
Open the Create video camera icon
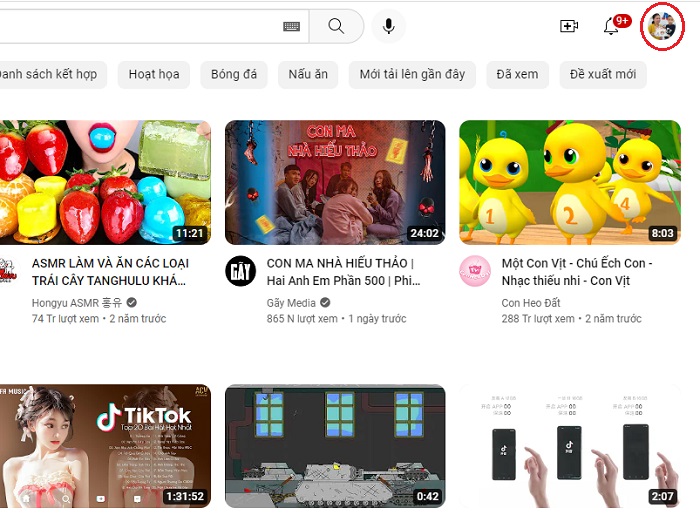tap(569, 26)
